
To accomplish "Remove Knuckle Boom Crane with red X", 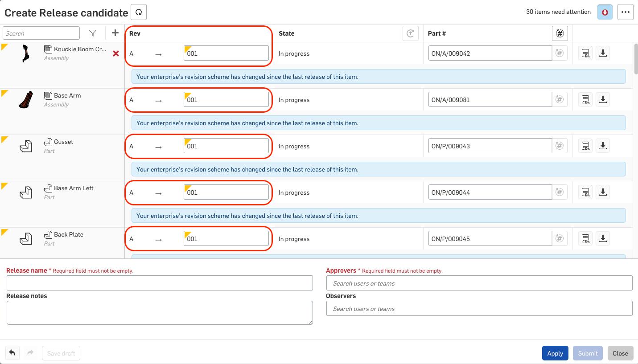I will click(x=116, y=53).
